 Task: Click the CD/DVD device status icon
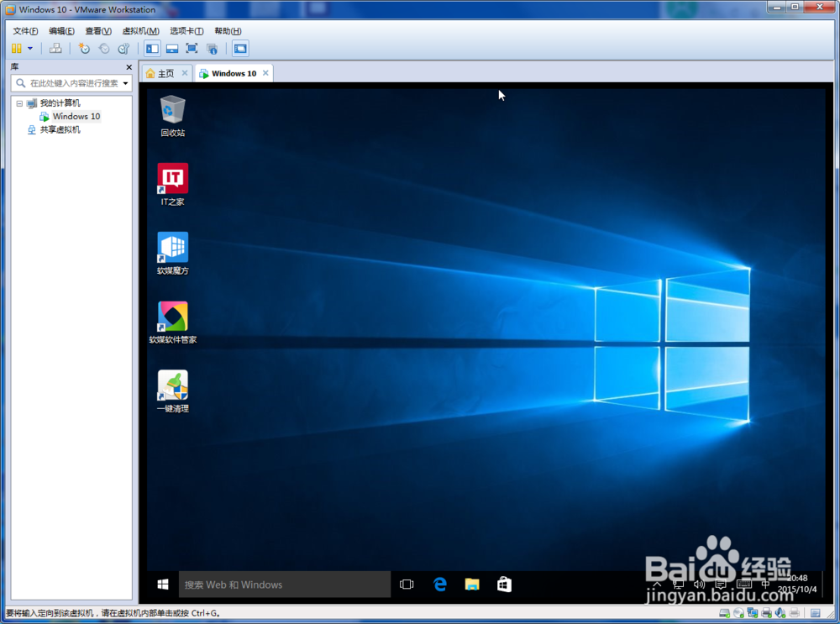pyautogui.click(x=738, y=613)
